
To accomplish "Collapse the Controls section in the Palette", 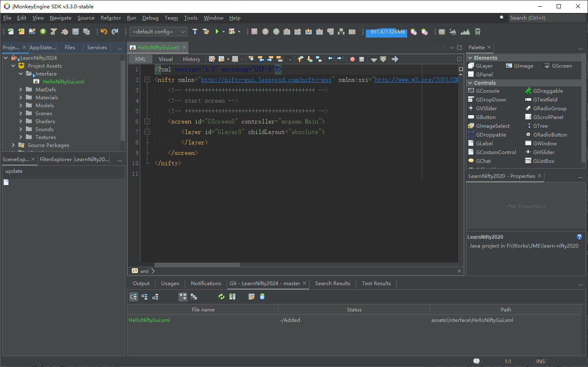I will pyautogui.click(x=470, y=83).
